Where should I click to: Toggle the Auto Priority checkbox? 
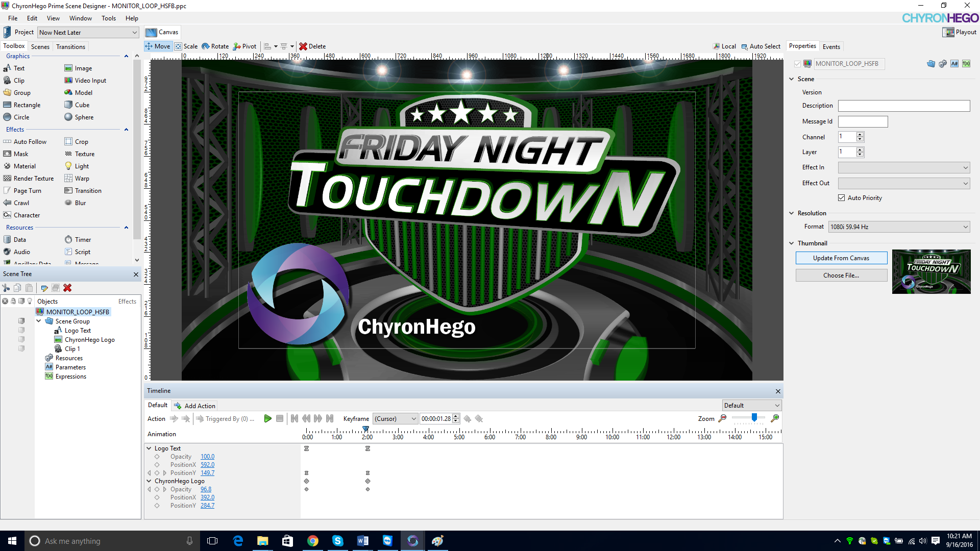click(842, 198)
